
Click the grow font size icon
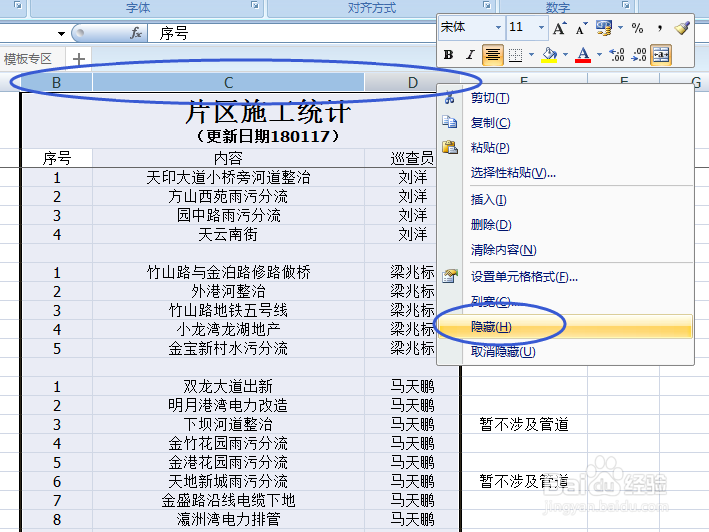560,28
